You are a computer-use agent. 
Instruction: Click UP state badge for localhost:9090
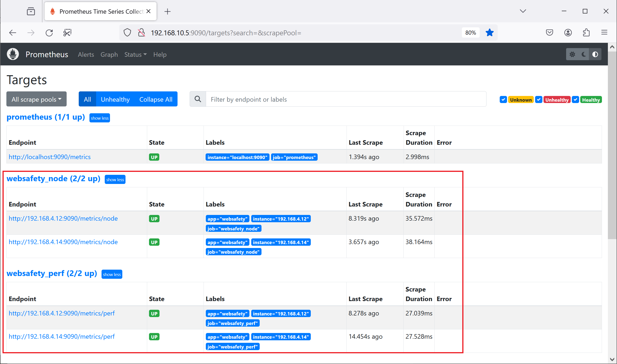point(154,157)
